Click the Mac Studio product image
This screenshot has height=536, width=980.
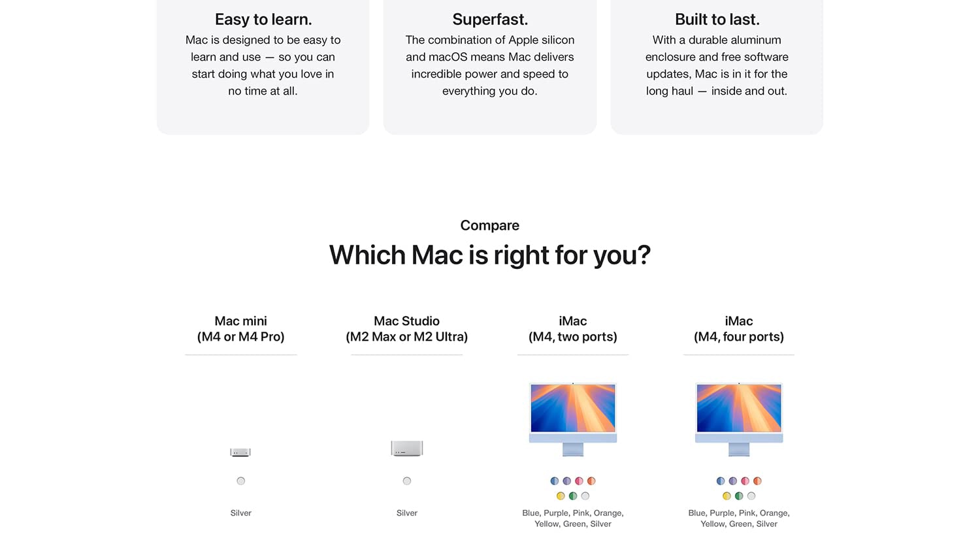[406, 448]
